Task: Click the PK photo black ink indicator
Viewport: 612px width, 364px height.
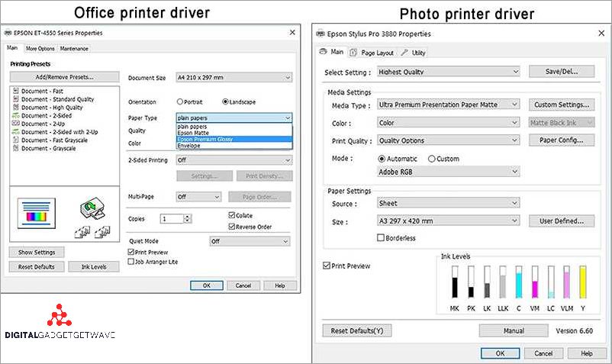Action: (471, 282)
